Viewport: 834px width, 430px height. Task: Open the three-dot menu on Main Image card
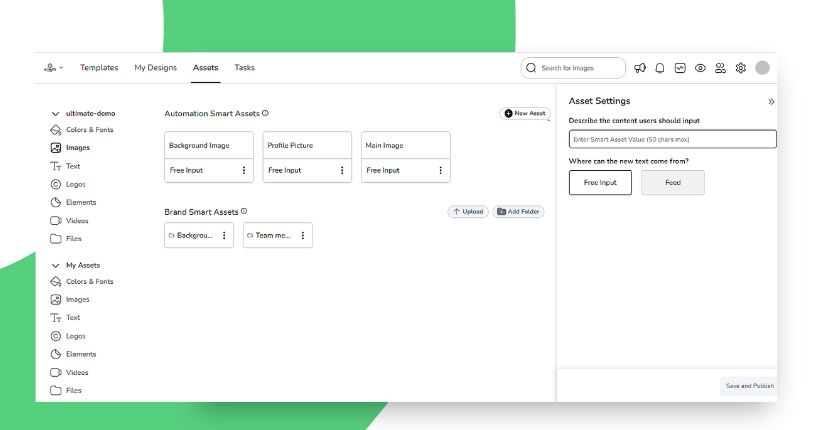[x=440, y=170]
